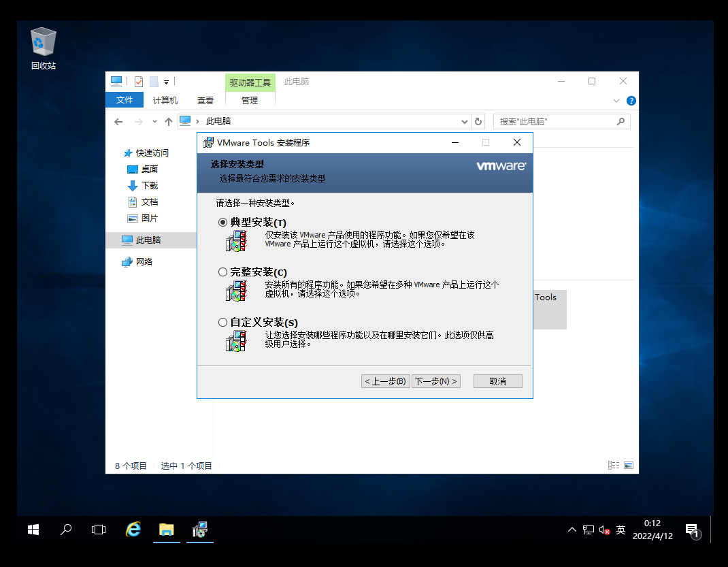This screenshot has width=728, height=567.
Task: Click the typical install package icon
Action: pos(236,241)
